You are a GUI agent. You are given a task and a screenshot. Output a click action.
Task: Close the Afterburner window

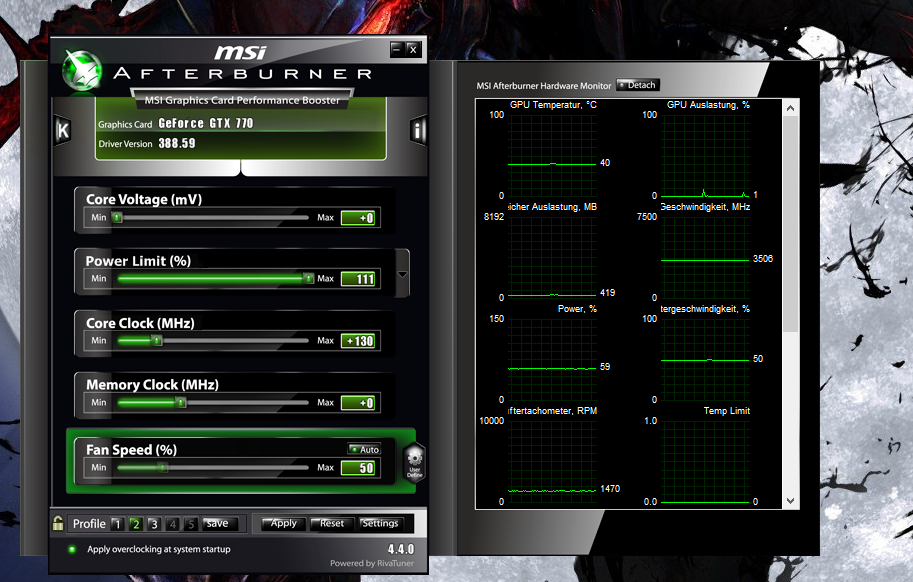click(x=413, y=49)
